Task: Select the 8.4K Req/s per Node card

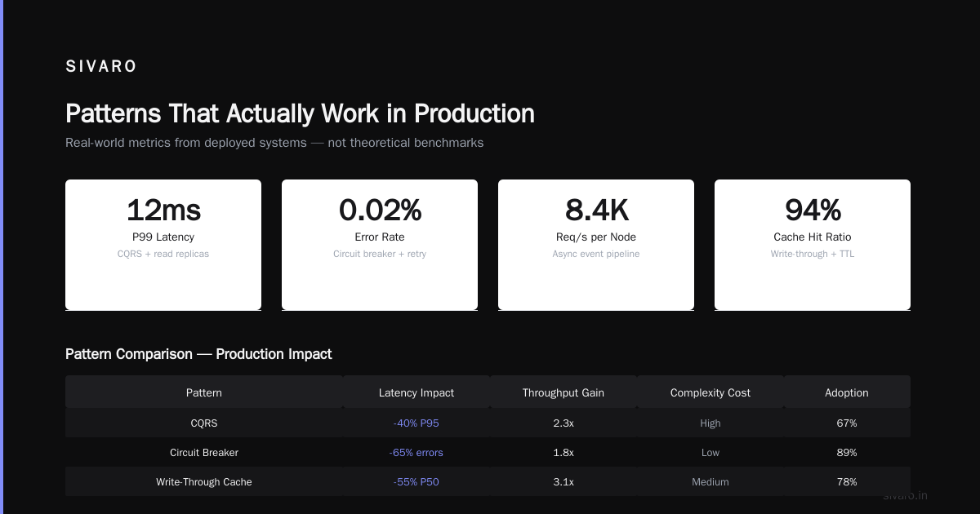Action: tap(596, 245)
